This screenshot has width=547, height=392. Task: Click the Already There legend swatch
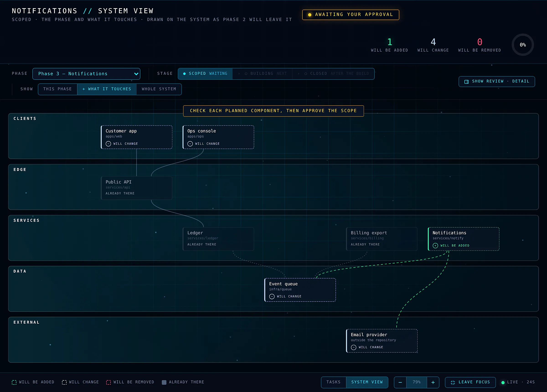click(164, 382)
